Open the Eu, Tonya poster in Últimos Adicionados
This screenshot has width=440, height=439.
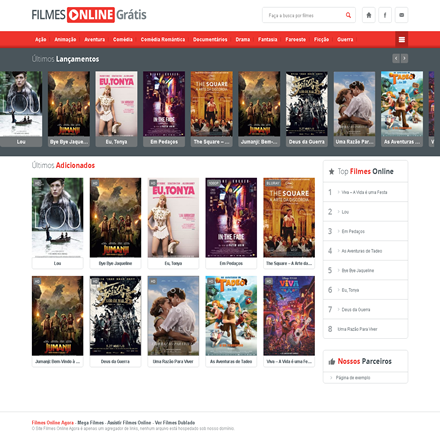click(x=173, y=218)
